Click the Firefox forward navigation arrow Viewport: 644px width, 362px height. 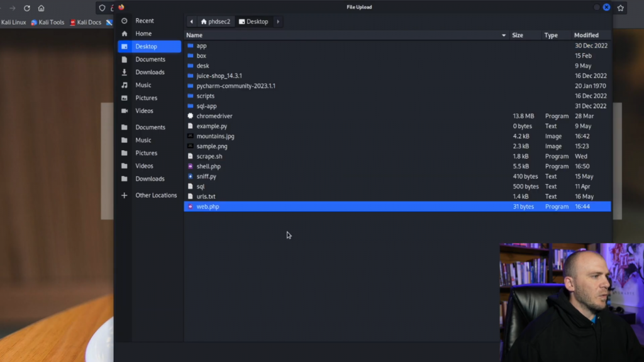point(13,8)
